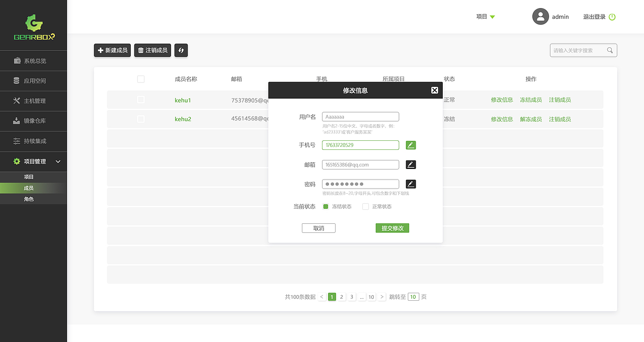Screen dimensions: 644x342
Task: Go to previous page arrow
Action: coord(322,297)
